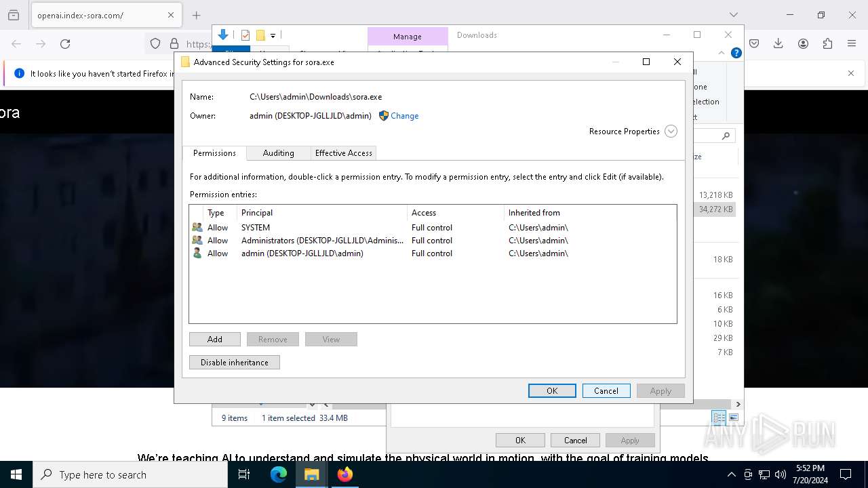Open the Firefox application menu
Image resolution: width=868 pixels, height=488 pixels.
(852, 43)
